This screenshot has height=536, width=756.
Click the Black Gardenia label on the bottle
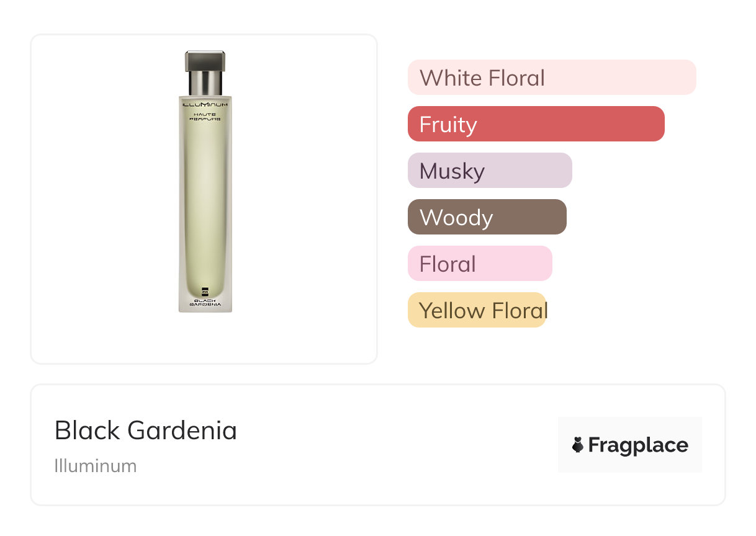(205, 303)
